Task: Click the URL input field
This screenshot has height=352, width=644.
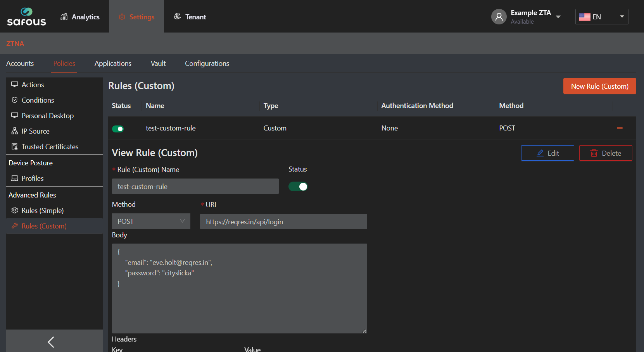Action: pyautogui.click(x=283, y=222)
